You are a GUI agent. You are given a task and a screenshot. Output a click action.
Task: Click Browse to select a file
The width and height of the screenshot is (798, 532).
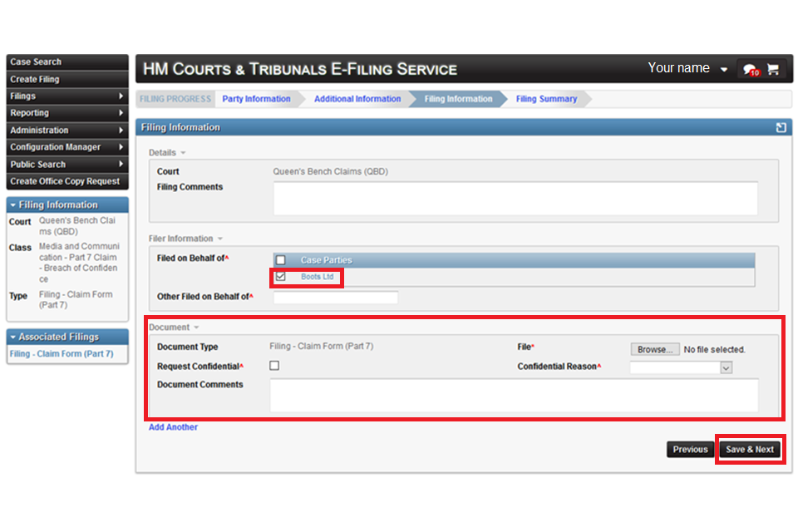click(655, 349)
